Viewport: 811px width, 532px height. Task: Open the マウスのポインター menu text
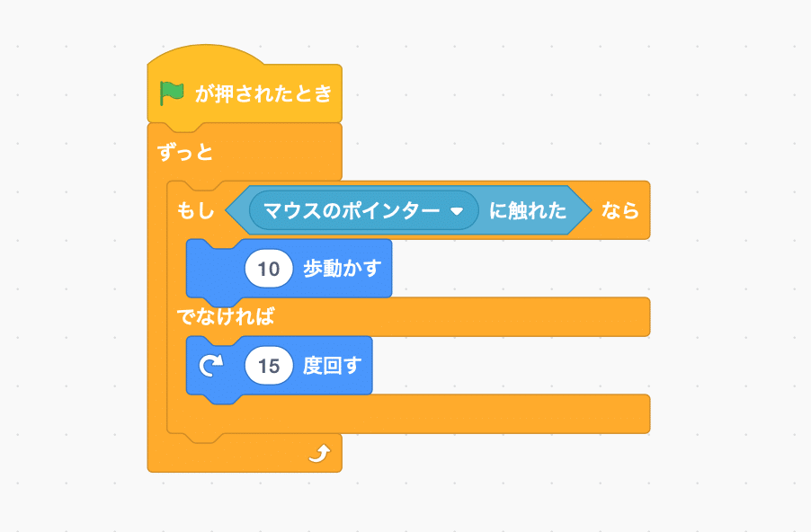352,210
